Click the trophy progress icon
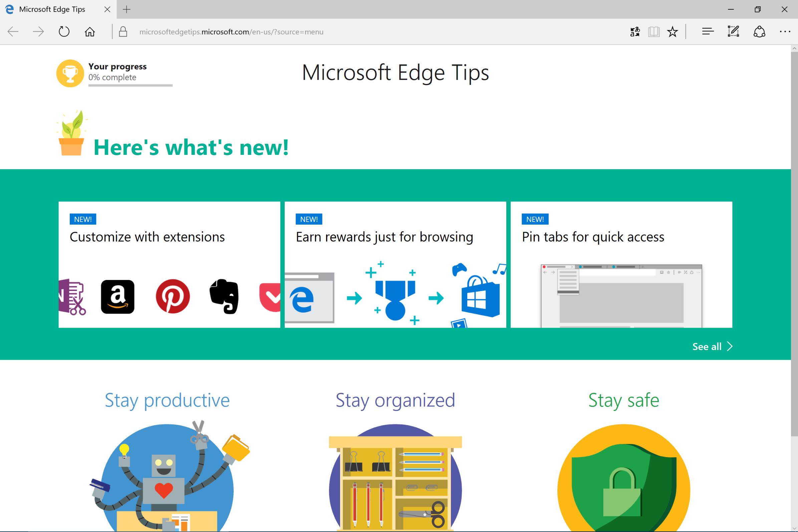This screenshot has height=532, width=798. pos(70,73)
